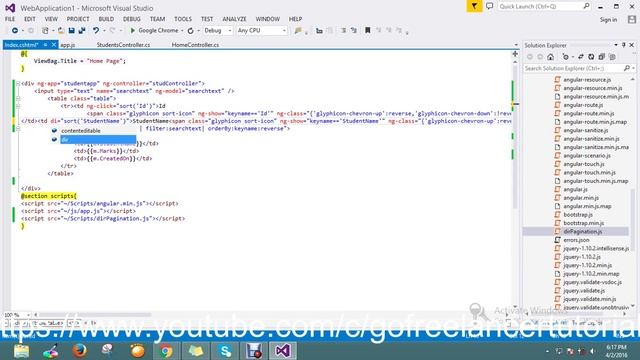
Task: Select jquery.validate.js in Solution Explorer
Action: click(x=584, y=291)
